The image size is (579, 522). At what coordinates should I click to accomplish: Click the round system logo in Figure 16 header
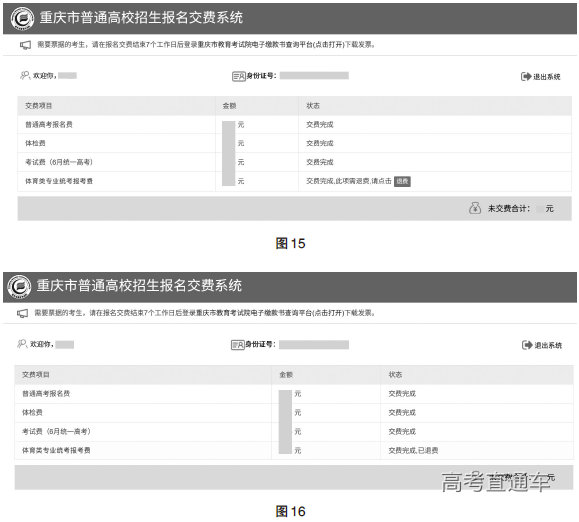20,286
